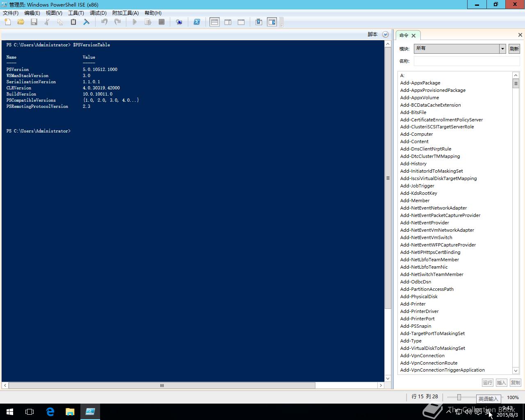Open a script file via folder icon
The image size is (525, 420).
[21, 22]
